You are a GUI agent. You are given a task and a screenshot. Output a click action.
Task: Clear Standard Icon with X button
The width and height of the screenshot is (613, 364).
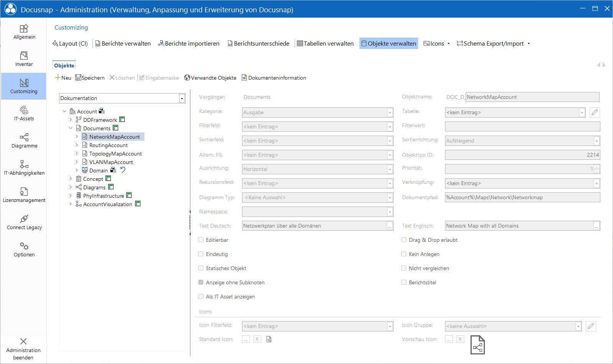(257, 339)
